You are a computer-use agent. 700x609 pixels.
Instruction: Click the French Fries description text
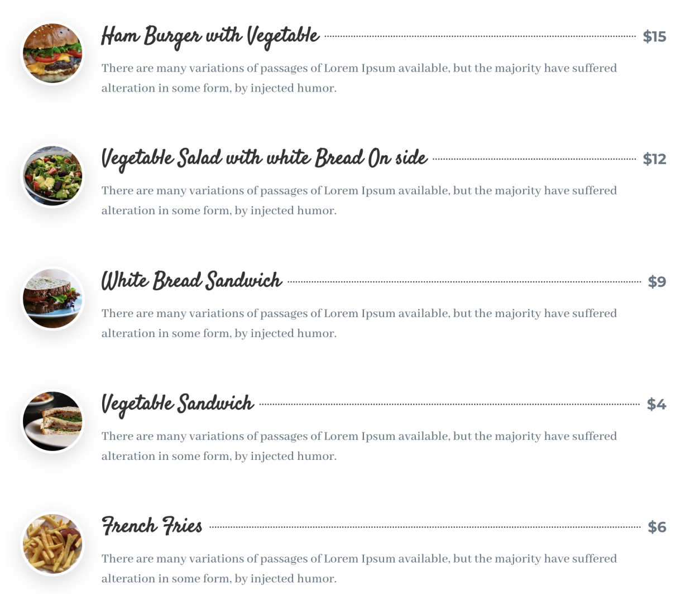pyautogui.click(x=359, y=568)
